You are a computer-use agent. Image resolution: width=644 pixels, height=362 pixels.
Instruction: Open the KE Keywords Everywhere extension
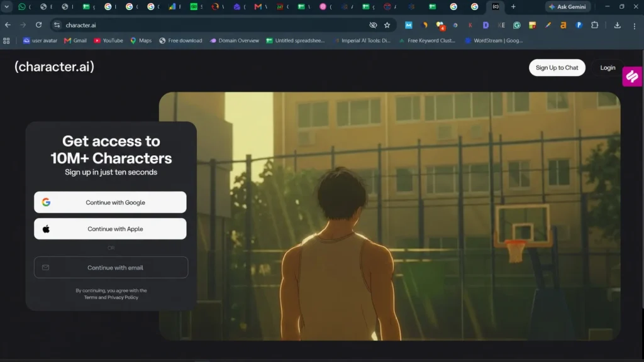tap(501, 25)
